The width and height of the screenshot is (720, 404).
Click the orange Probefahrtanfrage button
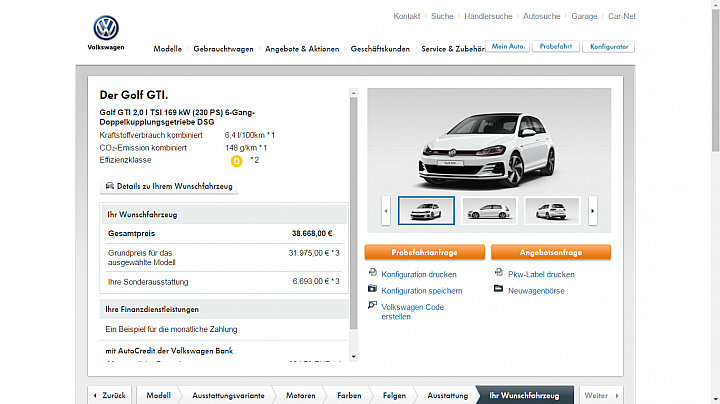425,252
